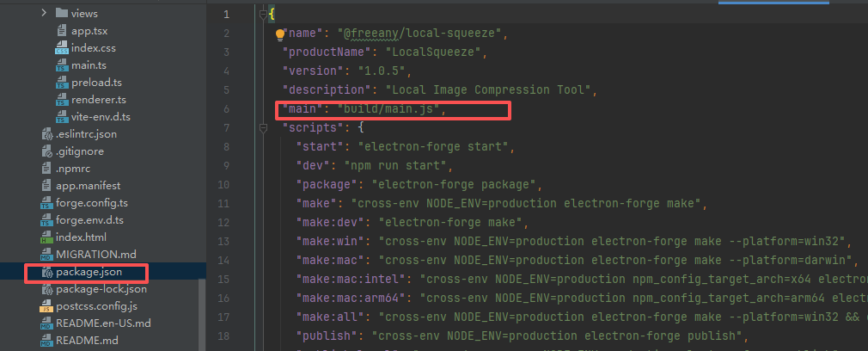Collapse the root JSON object on line 1

pyautogui.click(x=264, y=15)
